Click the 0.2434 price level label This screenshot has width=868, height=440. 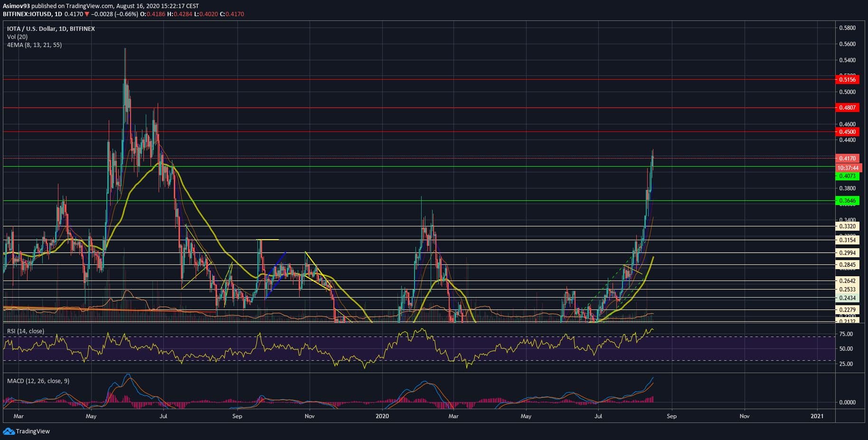point(847,298)
